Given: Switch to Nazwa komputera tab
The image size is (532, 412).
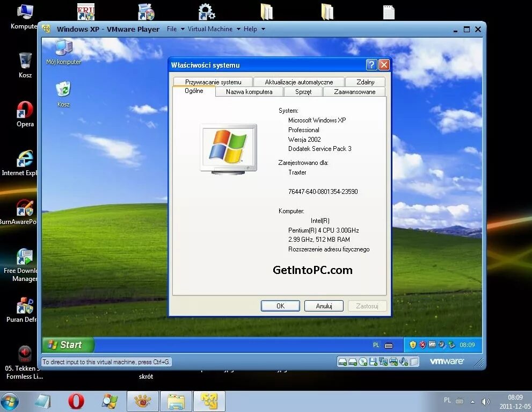Looking at the screenshot, I should tap(249, 92).
